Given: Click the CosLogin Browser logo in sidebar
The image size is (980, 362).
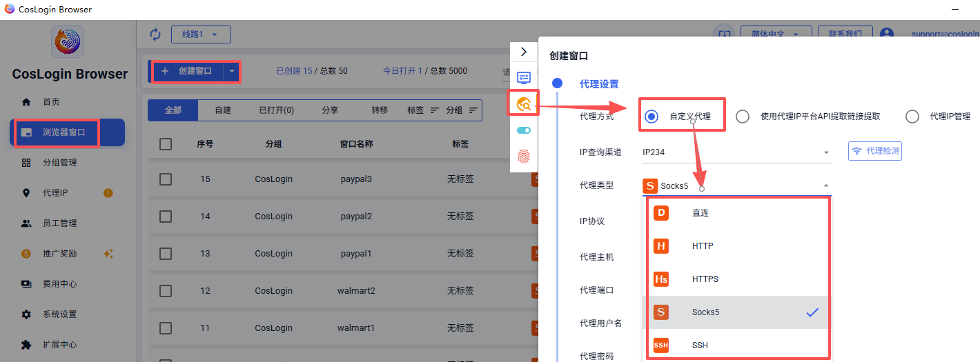Looking at the screenshot, I should pos(68,41).
